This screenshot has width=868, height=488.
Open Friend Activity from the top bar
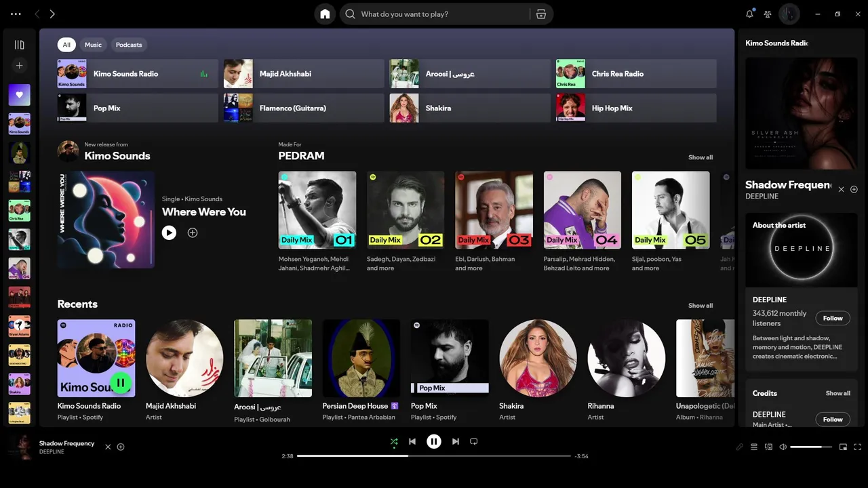(x=768, y=14)
